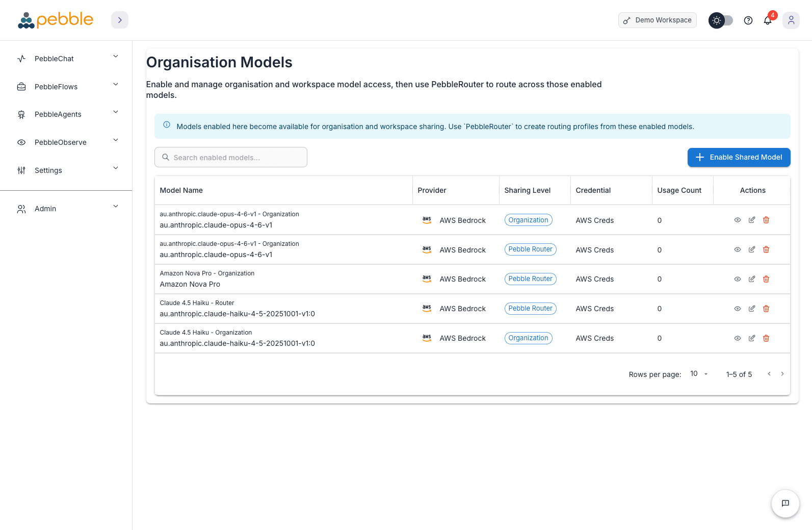Image resolution: width=812 pixels, height=530 pixels.
Task: Edit the Claude 4.5 Haiku - Organization row
Action: [x=752, y=338]
